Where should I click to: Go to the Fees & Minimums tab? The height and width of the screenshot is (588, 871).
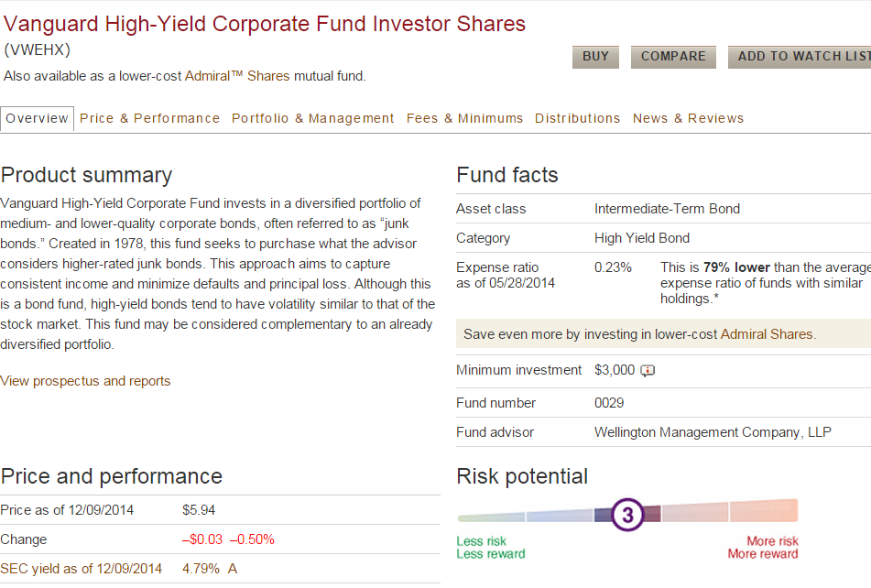465,118
